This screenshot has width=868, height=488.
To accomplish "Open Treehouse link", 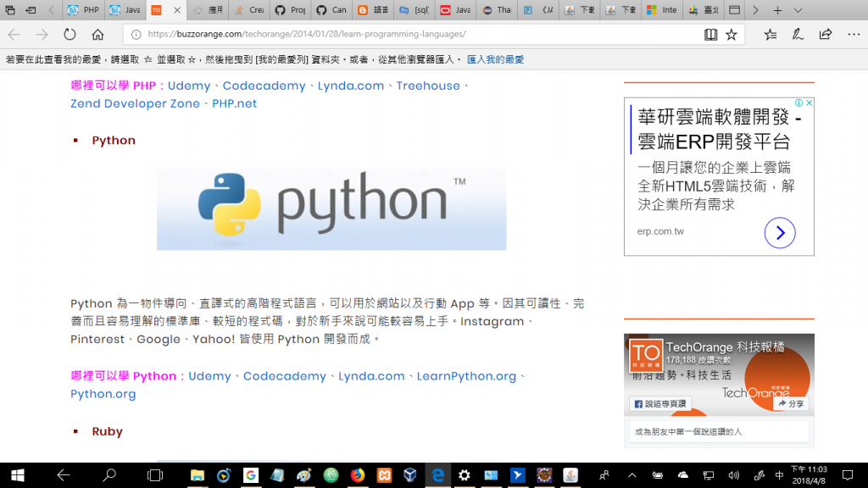I will (428, 86).
